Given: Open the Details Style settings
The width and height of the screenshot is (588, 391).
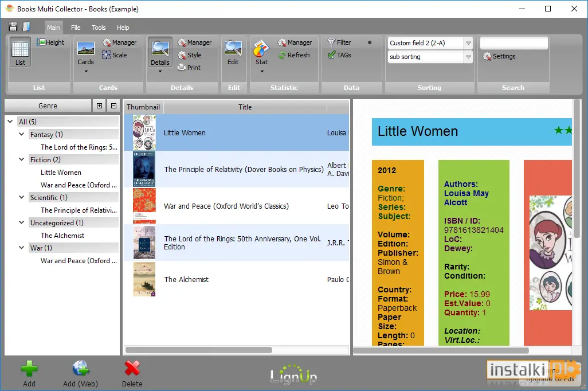Looking at the screenshot, I should tap(190, 55).
